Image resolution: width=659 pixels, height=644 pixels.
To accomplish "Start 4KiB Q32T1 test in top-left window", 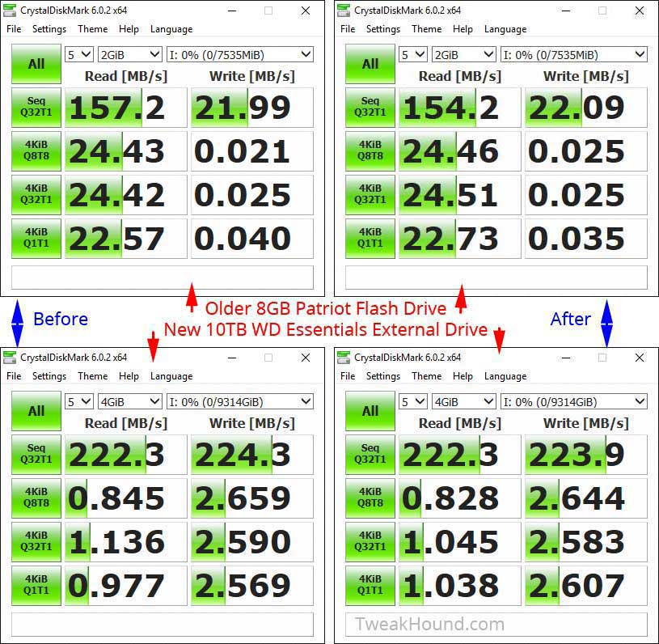I will pos(36,195).
